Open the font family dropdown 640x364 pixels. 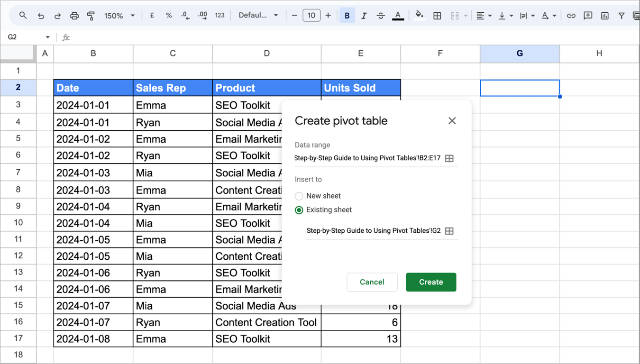point(258,16)
